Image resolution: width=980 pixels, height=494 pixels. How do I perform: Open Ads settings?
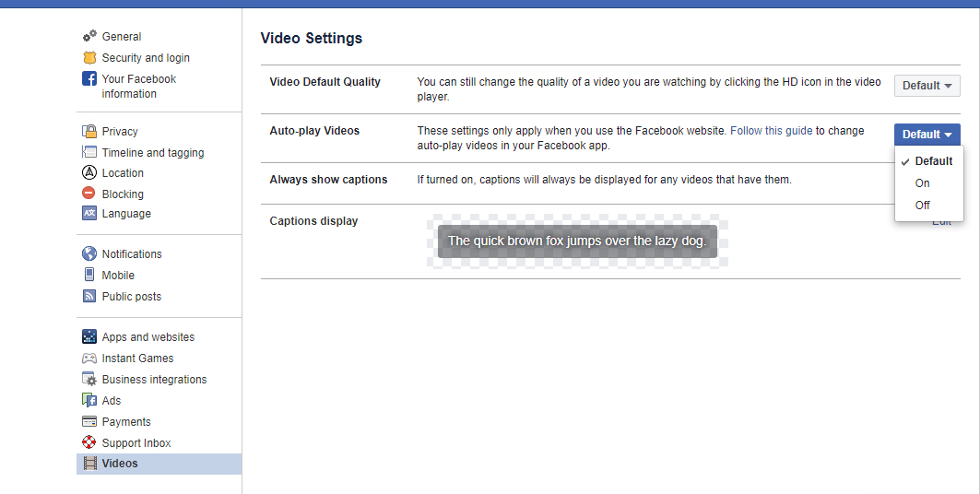112,401
